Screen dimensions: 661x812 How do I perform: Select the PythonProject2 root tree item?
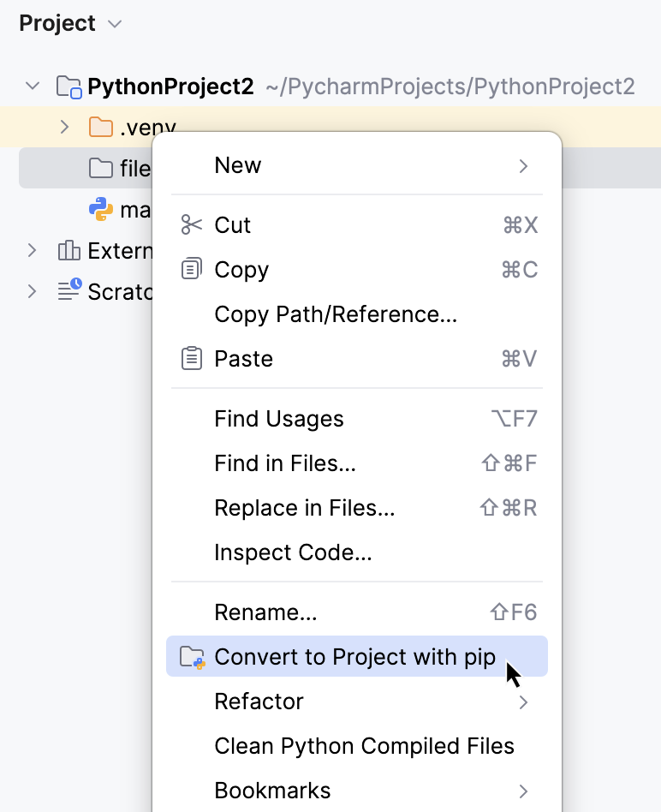[330, 86]
